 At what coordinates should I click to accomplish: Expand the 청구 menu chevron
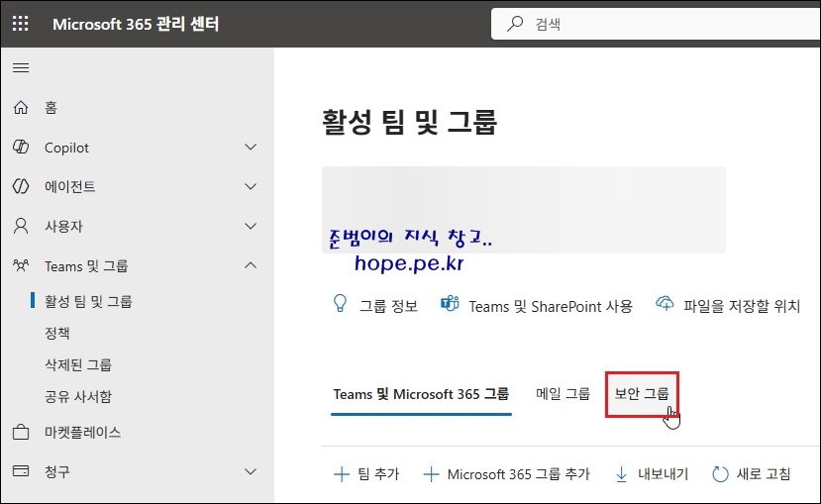[x=251, y=471]
